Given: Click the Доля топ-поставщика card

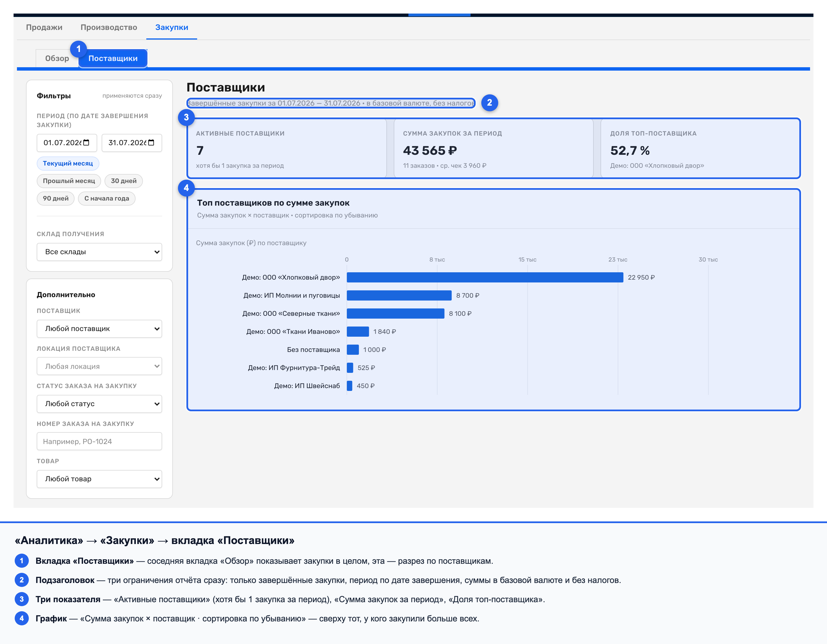Looking at the screenshot, I should tap(700, 148).
